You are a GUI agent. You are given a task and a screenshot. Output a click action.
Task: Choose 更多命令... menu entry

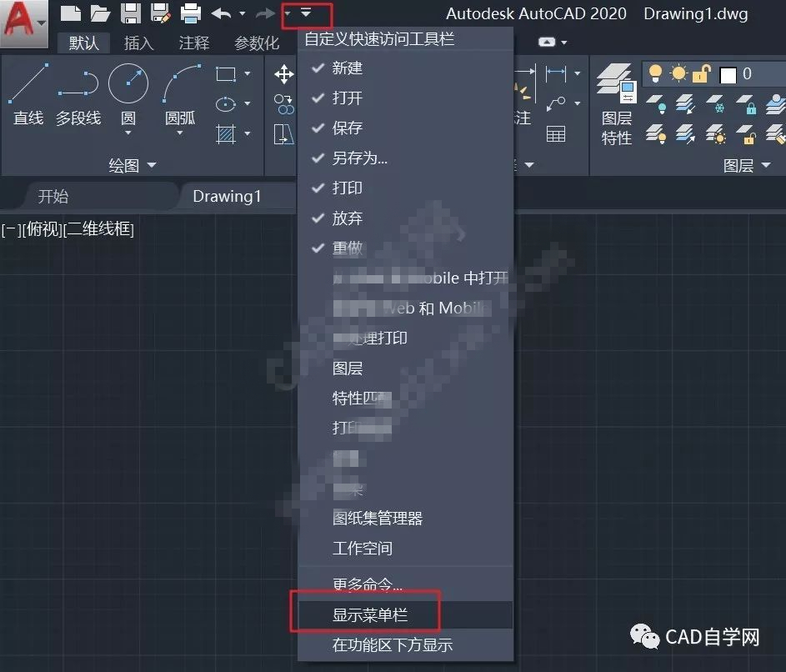(x=405, y=584)
